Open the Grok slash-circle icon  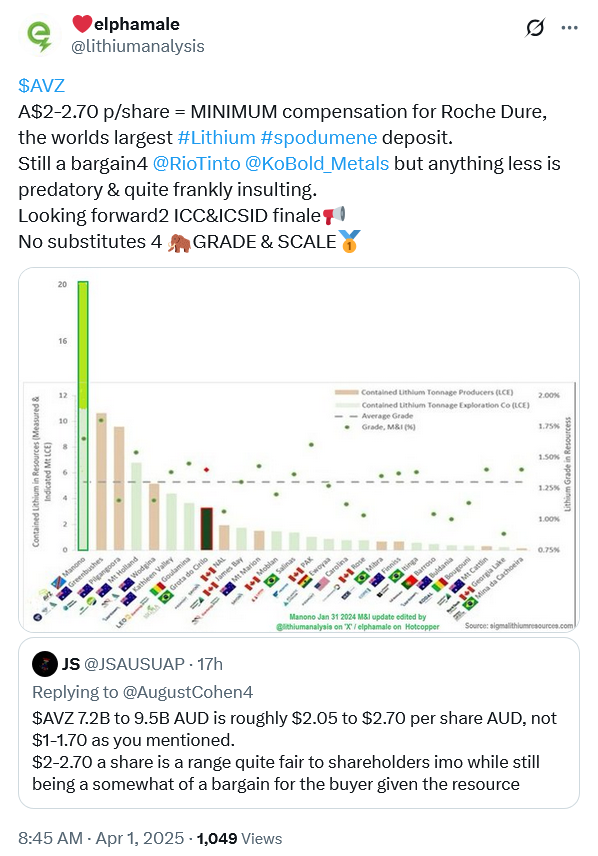click(535, 27)
